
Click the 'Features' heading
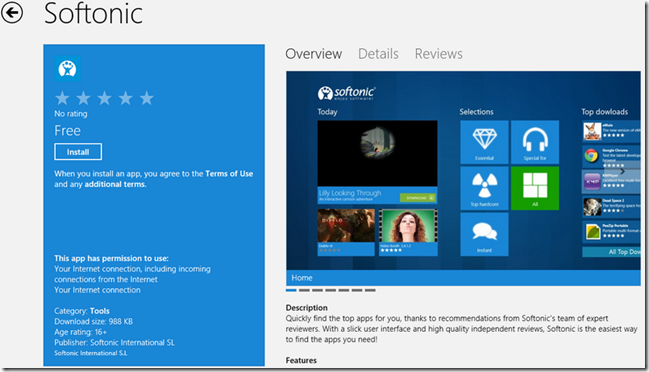pyautogui.click(x=301, y=360)
